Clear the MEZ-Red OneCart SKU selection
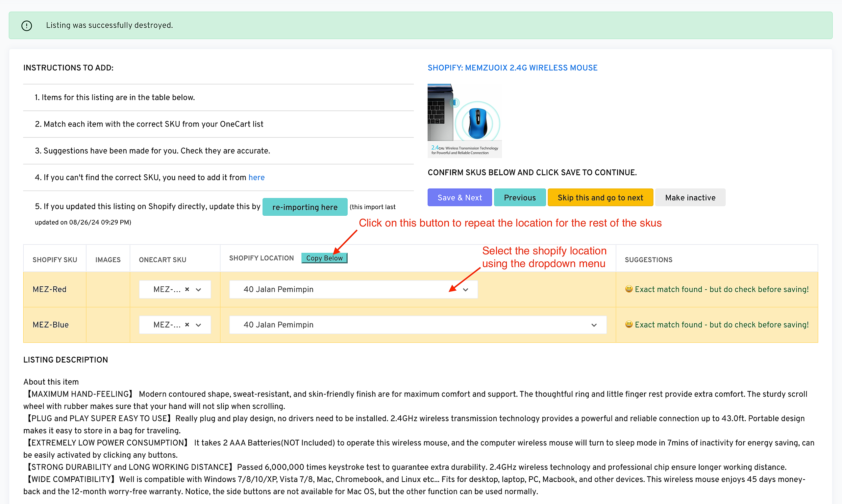842x504 pixels. [187, 289]
